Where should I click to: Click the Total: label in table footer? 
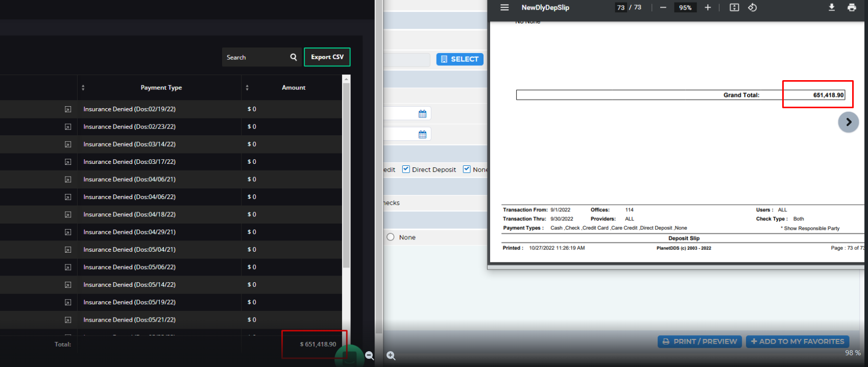pyautogui.click(x=63, y=345)
